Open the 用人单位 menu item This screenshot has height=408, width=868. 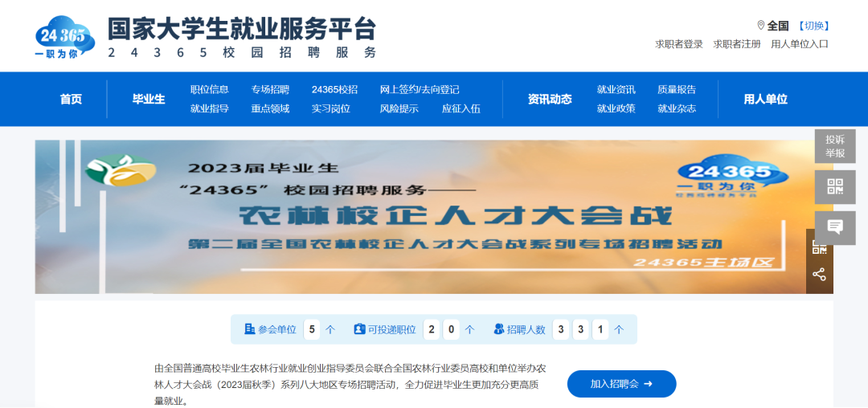pyautogui.click(x=765, y=100)
